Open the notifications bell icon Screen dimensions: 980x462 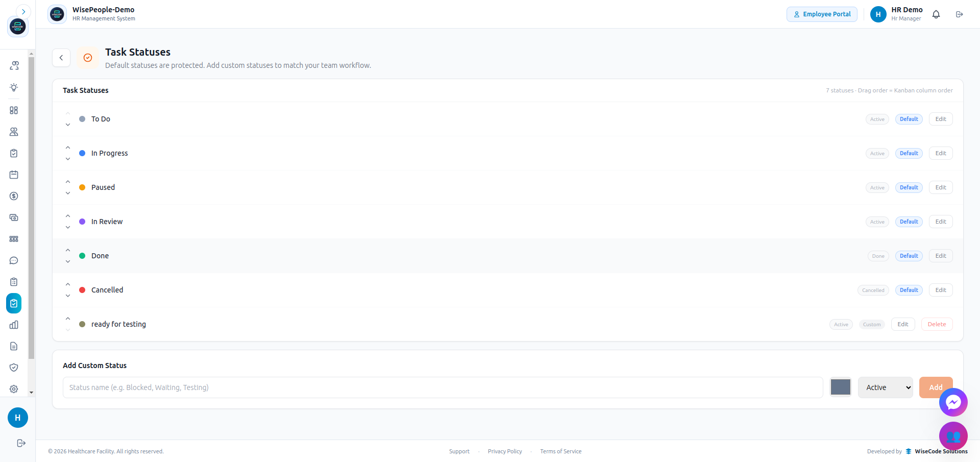tap(936, 14)
